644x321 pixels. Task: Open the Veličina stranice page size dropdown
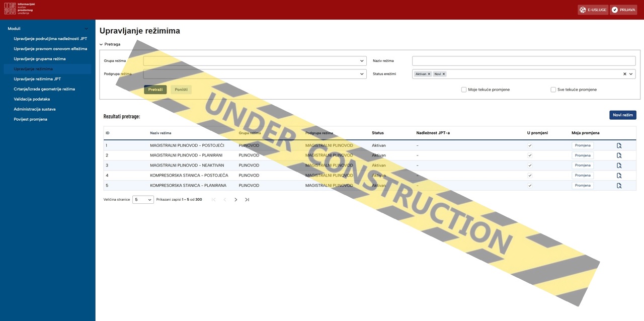coord(143,200)
